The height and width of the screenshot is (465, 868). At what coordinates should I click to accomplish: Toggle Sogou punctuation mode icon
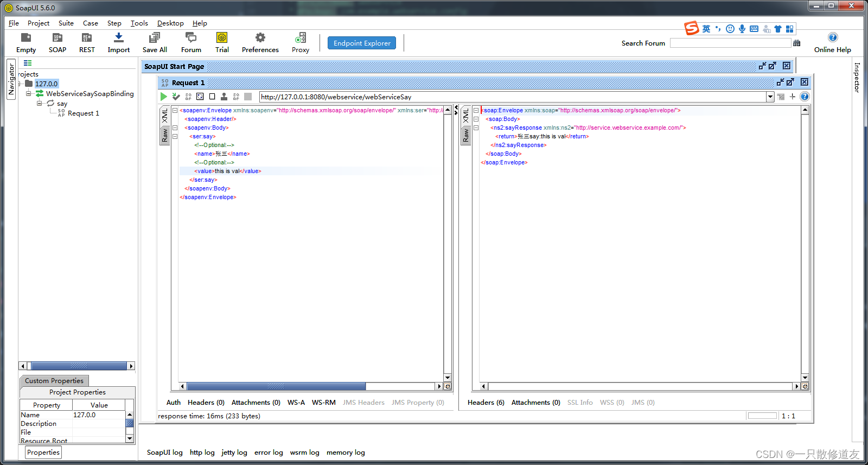tap(718, 29)
